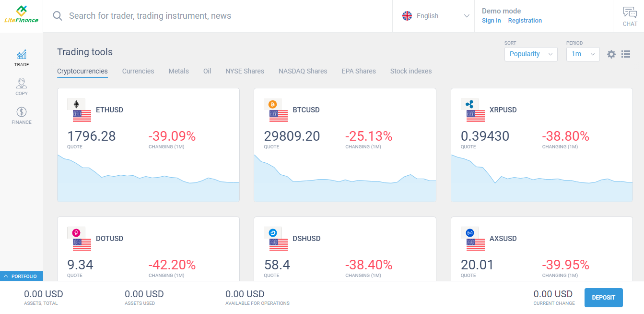The height and width of the screenshot is (314, 644).
Task: Switch to the Currencies tab
Action: (x=138, y=71)
